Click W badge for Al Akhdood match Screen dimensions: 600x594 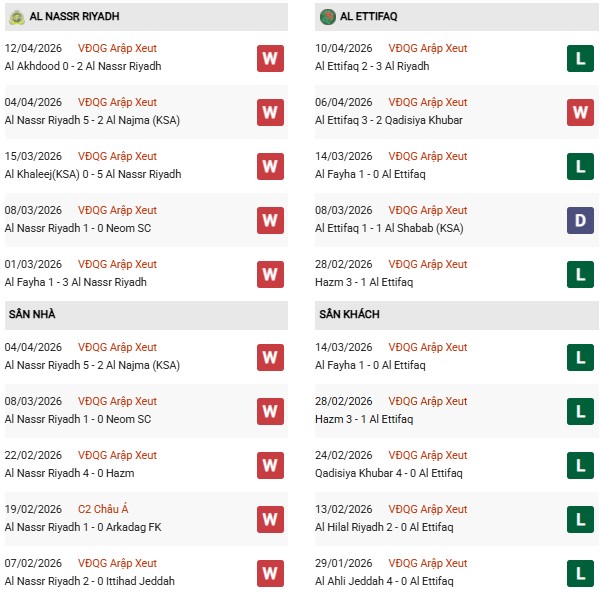click(x=270, y=58)
